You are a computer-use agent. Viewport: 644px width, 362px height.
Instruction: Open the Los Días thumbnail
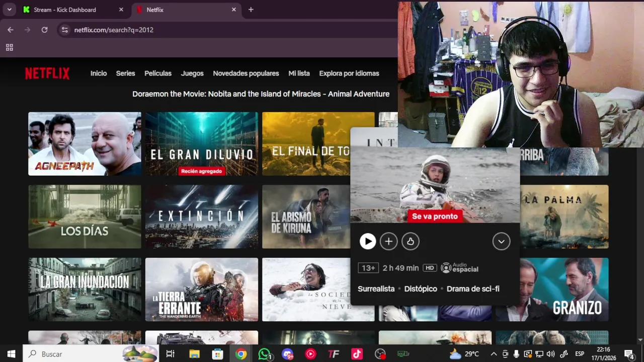click(85, 217)
